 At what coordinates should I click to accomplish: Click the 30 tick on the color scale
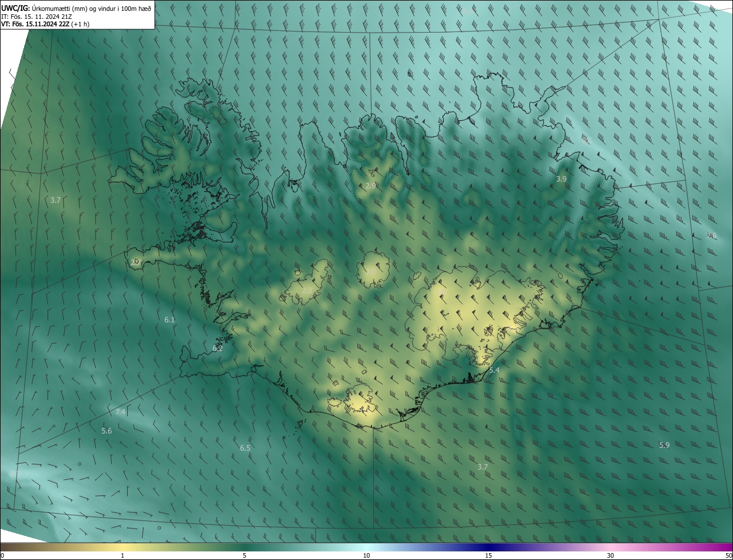(610, 556)
